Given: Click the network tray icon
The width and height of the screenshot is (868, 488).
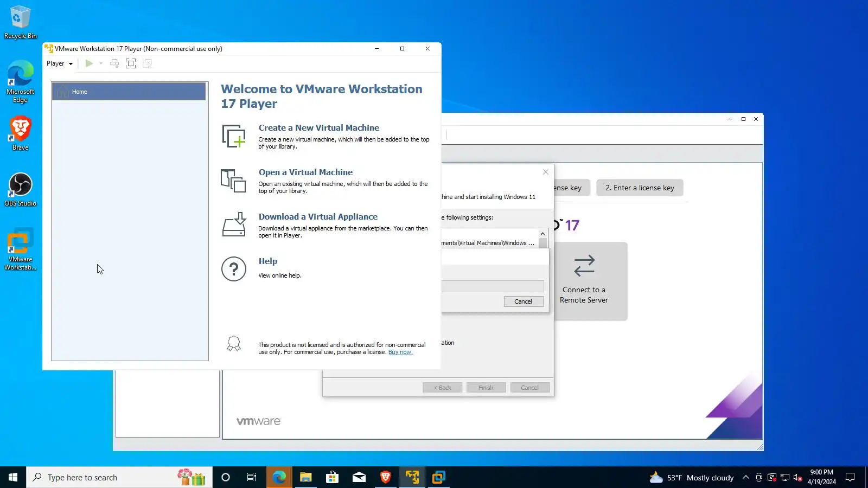Looking at the screenshot, I should 785,477.
